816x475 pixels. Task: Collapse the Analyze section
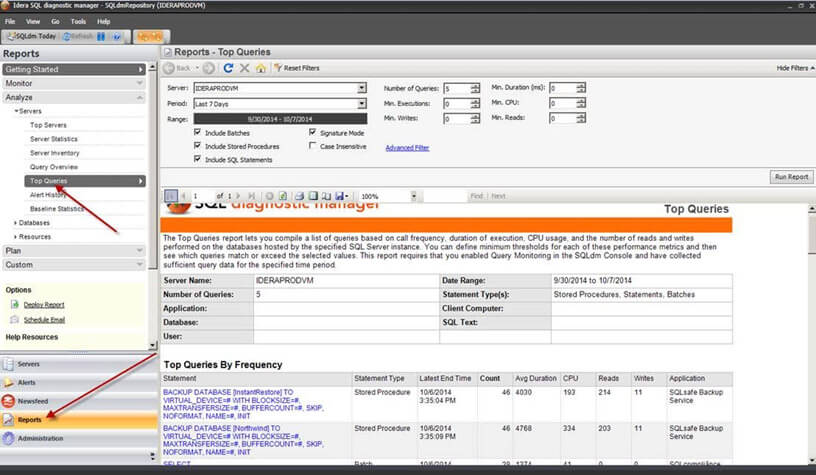[73, 97]
